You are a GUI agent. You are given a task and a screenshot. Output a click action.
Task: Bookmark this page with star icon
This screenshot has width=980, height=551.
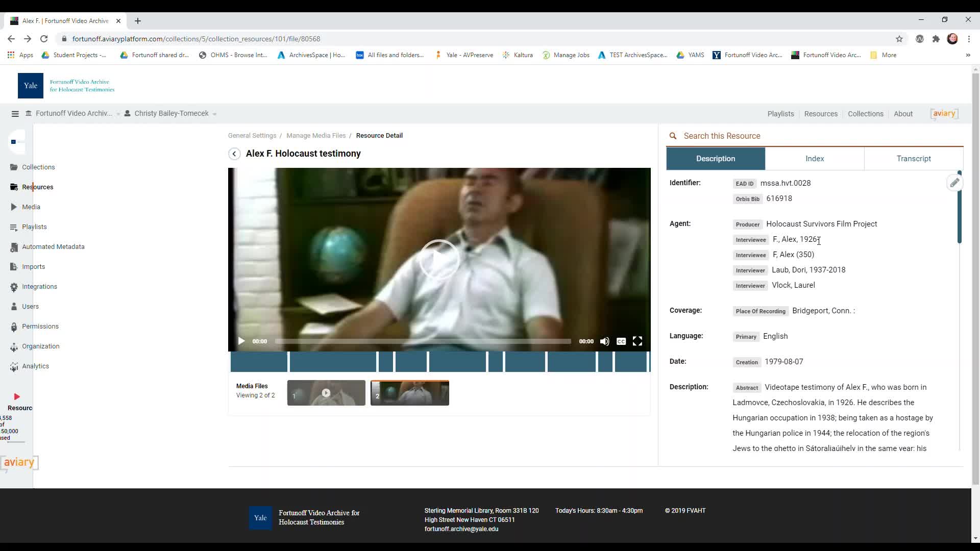click(899, 39)
